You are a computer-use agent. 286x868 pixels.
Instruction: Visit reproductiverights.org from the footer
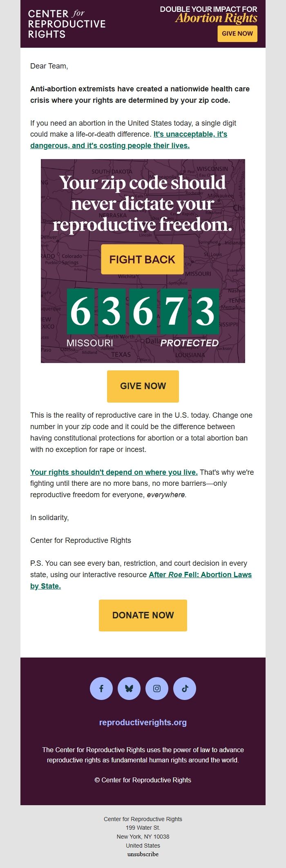[x=143, y=722]
